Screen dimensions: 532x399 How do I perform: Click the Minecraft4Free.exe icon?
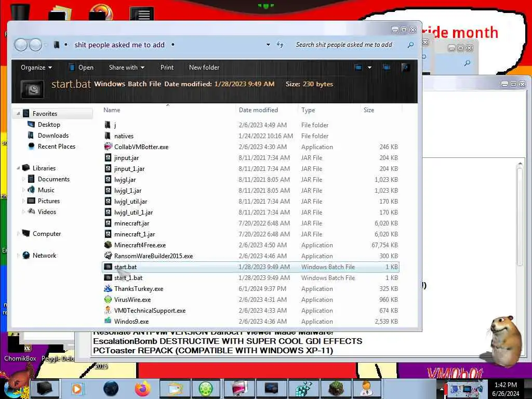coord(108,245)
